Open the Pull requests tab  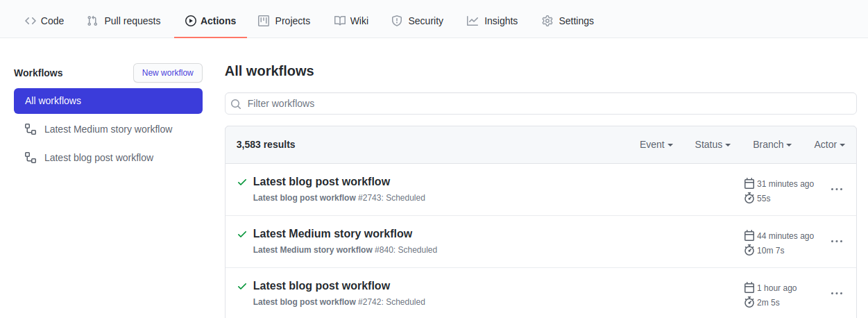click(124, 21)
